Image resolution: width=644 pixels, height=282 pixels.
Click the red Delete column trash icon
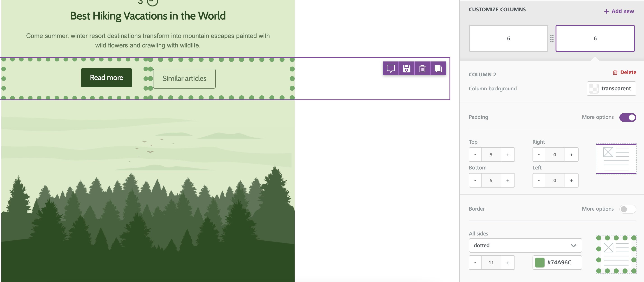tap(615, 72)
